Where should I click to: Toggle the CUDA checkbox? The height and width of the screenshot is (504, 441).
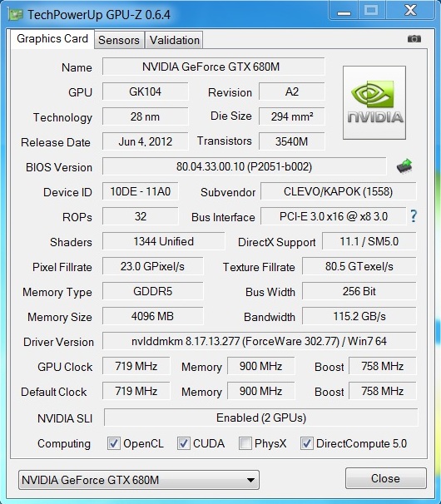(183, 443)
